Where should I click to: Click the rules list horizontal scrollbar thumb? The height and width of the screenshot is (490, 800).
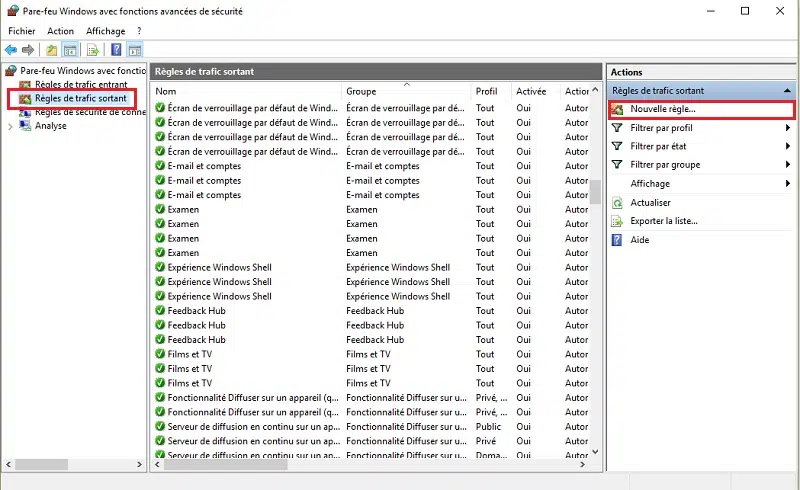click(226, 465)
